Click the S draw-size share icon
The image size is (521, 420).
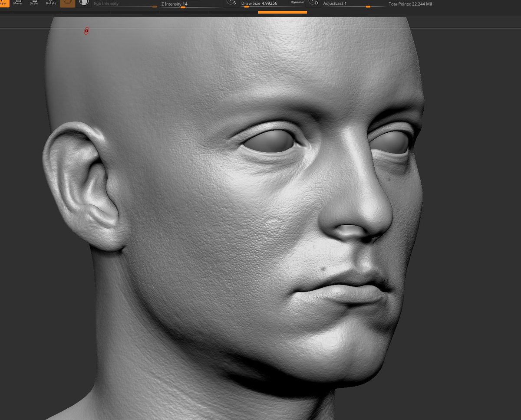tap(231, 3)
